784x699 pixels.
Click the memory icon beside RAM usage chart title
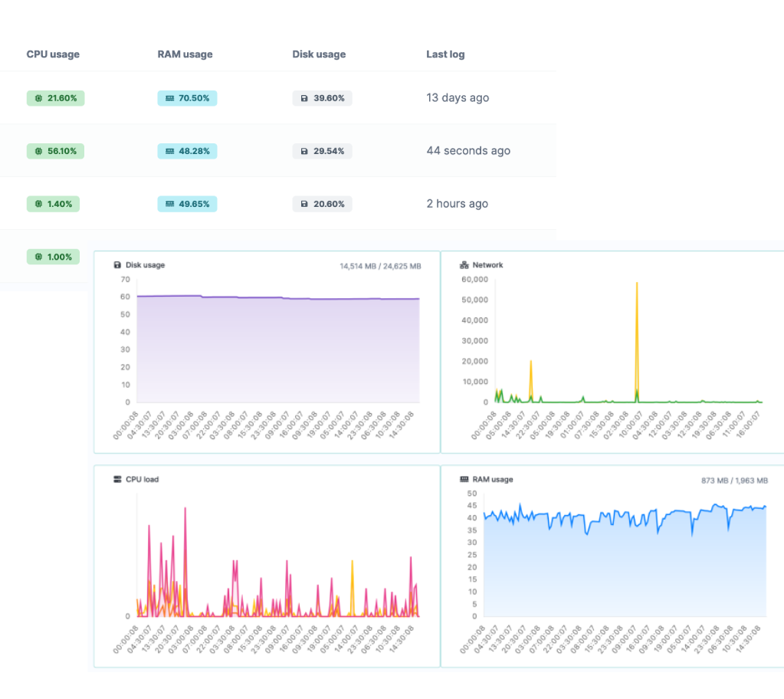coord(464,480)
